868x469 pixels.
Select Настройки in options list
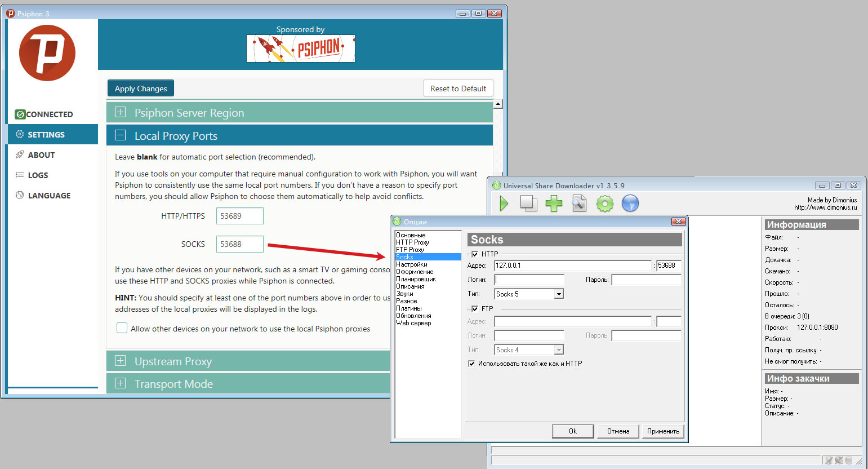428,264
